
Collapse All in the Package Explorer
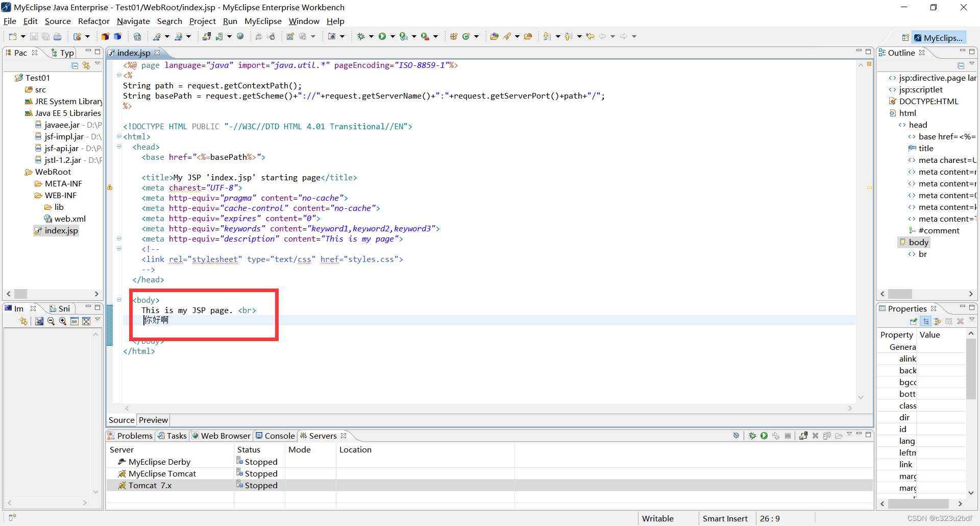coord(75,65)
